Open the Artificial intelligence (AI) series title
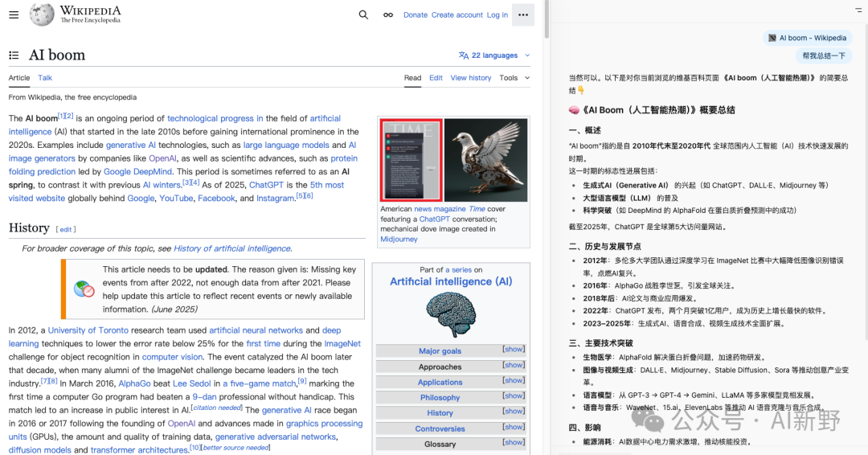The image size is (868, 455). tap(451, 281)
